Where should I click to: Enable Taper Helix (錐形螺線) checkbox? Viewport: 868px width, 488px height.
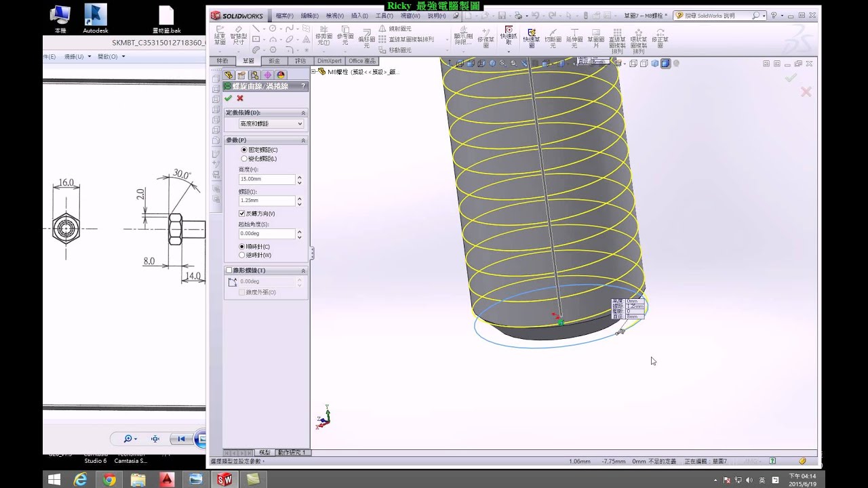pos(229,270)
